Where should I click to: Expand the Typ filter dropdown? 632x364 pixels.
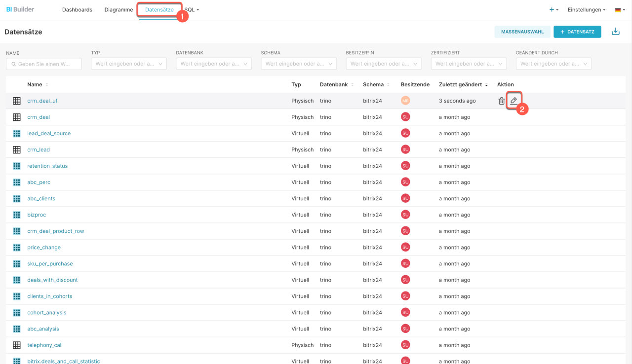[129, 64]
